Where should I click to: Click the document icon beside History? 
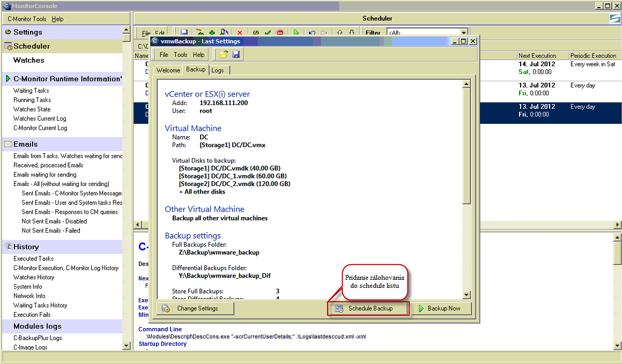[8, 247]
